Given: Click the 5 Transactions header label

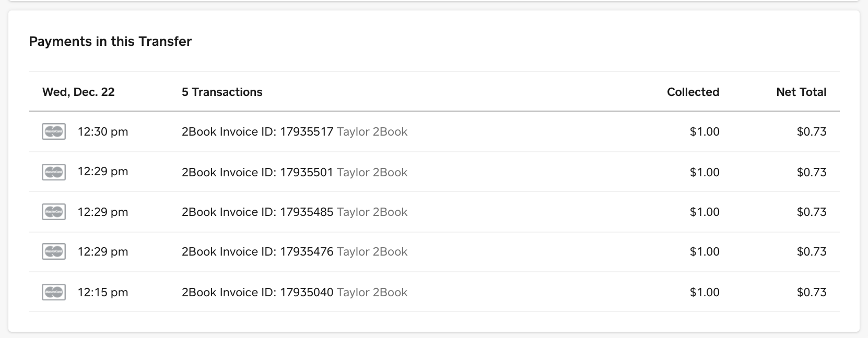Looking at the screenshot, I should [222, 92].
